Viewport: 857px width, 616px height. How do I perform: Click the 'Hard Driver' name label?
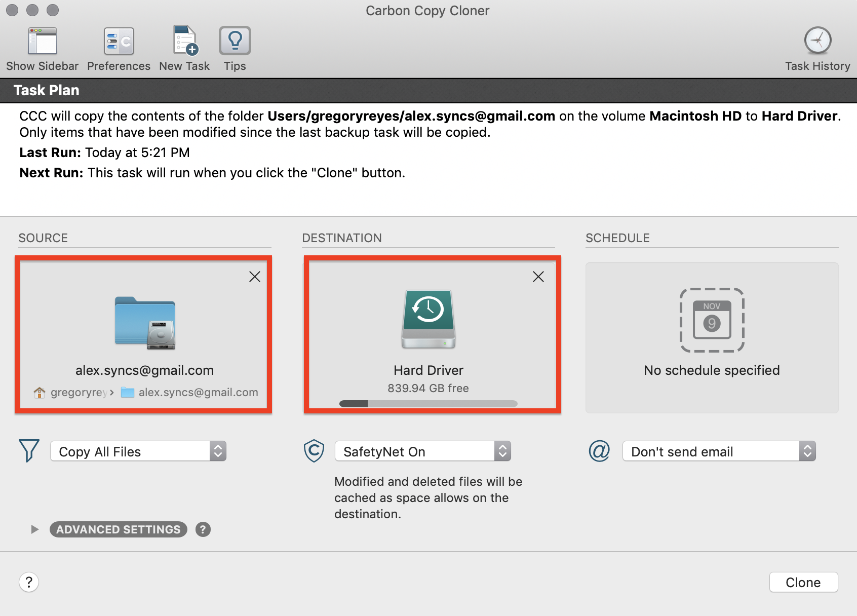428,370
